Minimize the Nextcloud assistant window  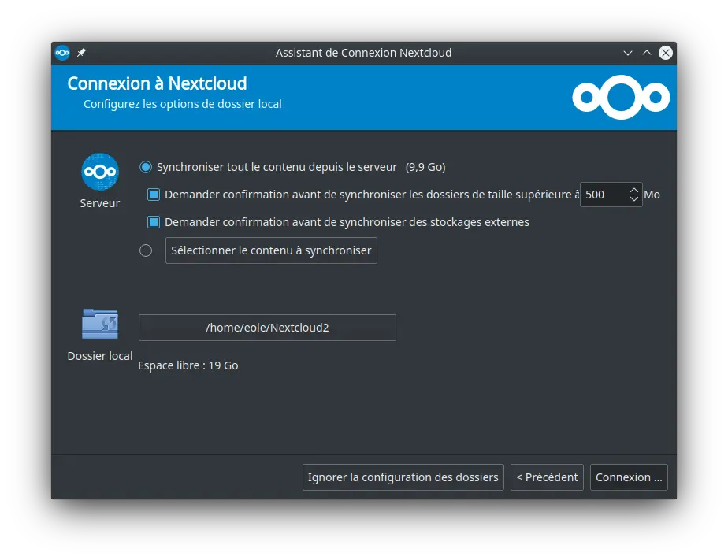628,53
